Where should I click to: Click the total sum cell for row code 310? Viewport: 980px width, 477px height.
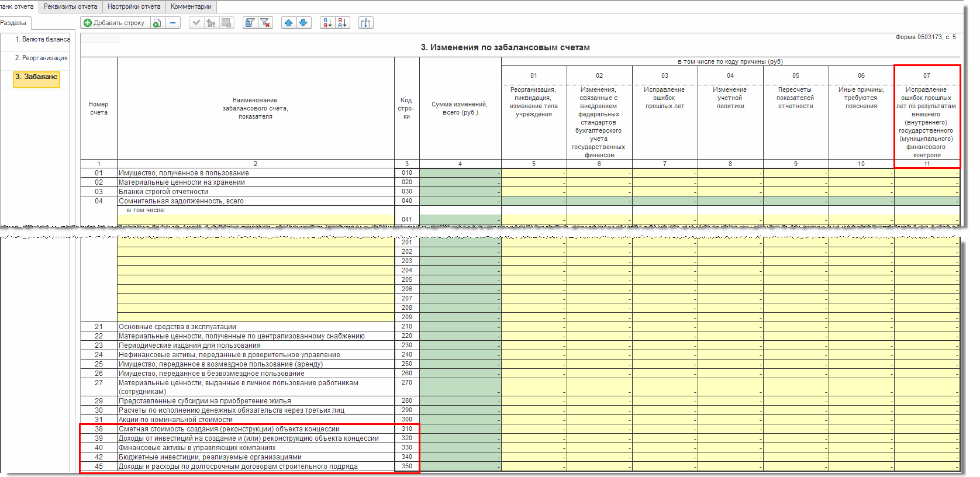(460, 429)
